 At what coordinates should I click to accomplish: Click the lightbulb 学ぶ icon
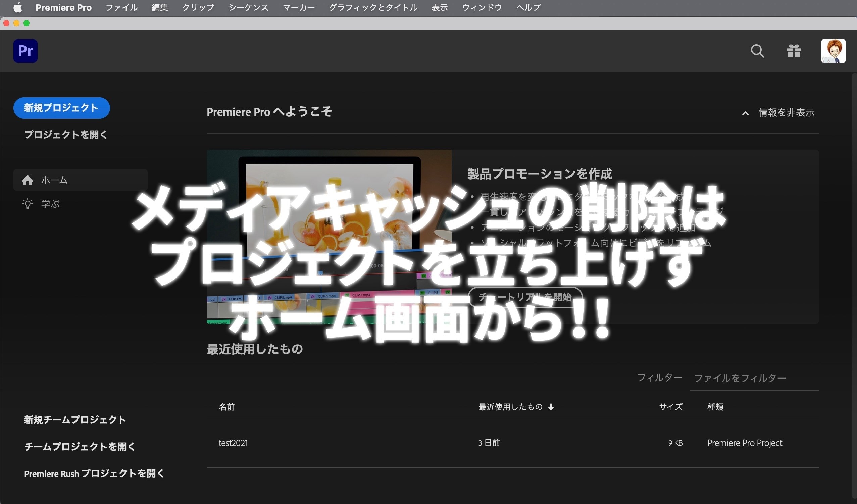coord(28,204)
